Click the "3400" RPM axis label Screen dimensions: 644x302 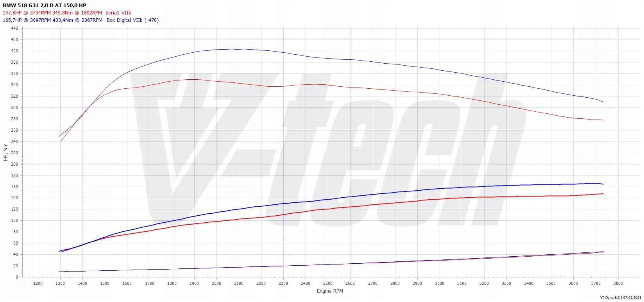pyautogui.click(x=529, y=284)
